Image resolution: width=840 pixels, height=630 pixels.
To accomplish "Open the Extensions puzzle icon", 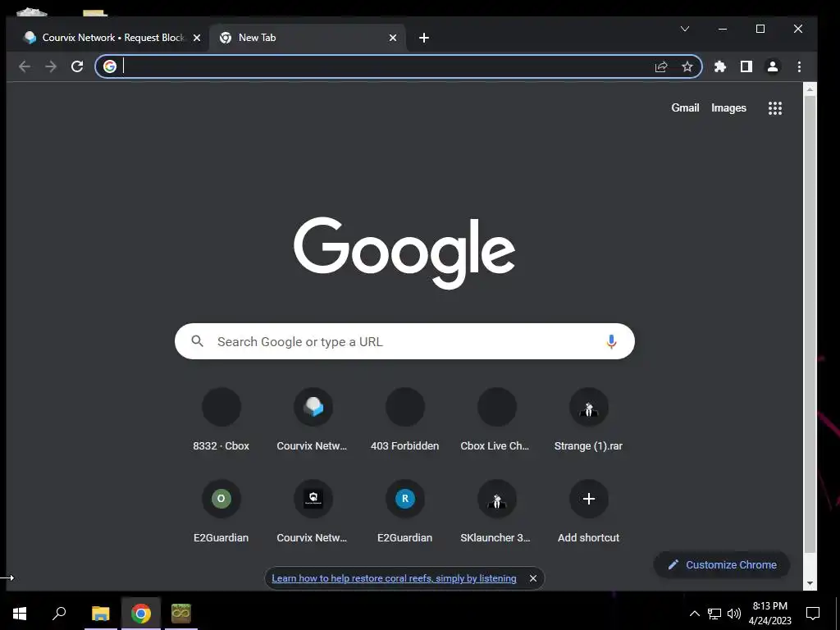I will coord(720,66).
